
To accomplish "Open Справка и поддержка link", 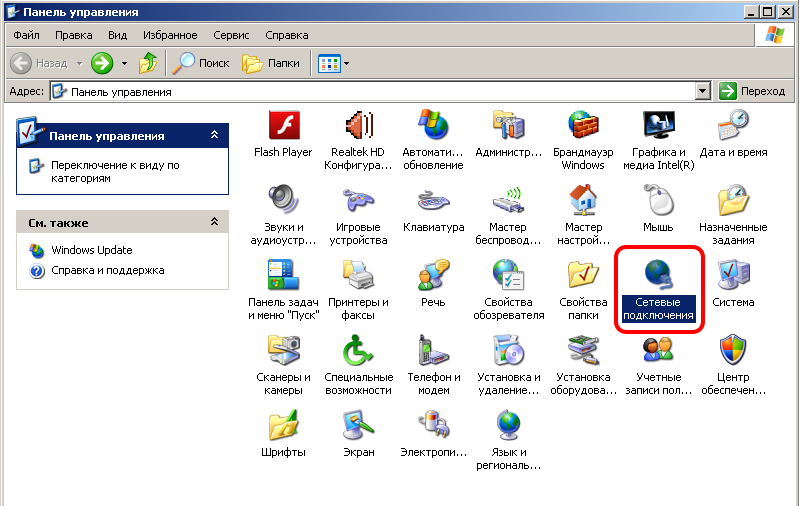I will [108, 271].
